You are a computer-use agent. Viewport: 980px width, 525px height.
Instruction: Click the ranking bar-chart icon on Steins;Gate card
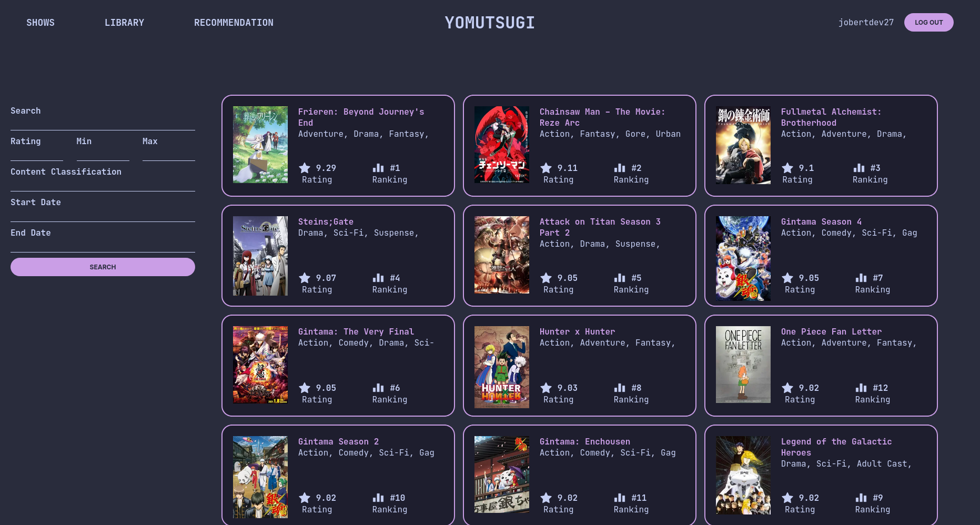pos(378,278)
